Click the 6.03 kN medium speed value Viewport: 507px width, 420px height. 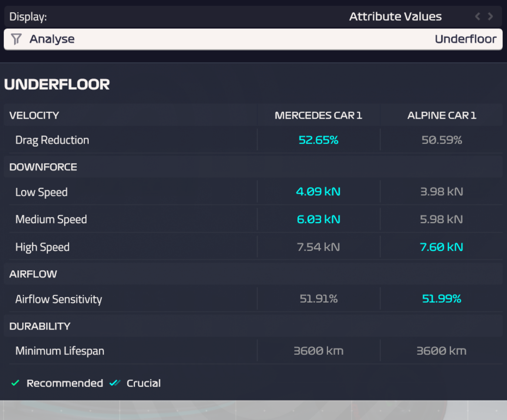[x=319, y=220]
